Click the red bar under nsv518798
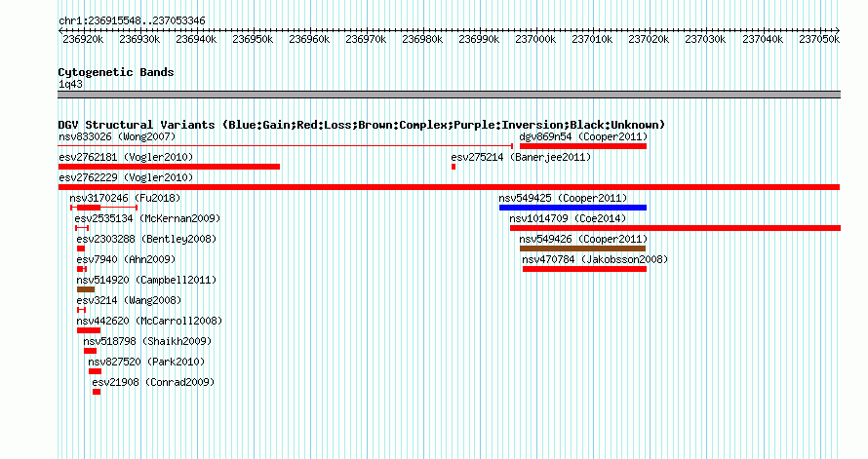This screenshot has height=459, width=868. pos(91,351)
